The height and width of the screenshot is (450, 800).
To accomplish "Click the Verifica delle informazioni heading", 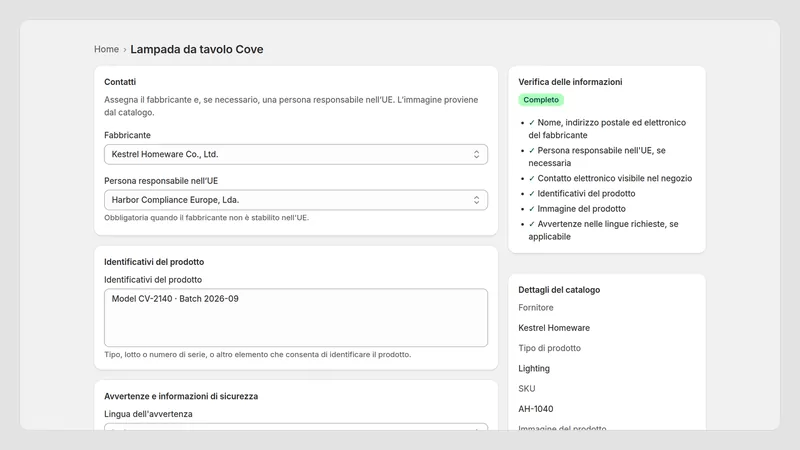I will (570, 82).
